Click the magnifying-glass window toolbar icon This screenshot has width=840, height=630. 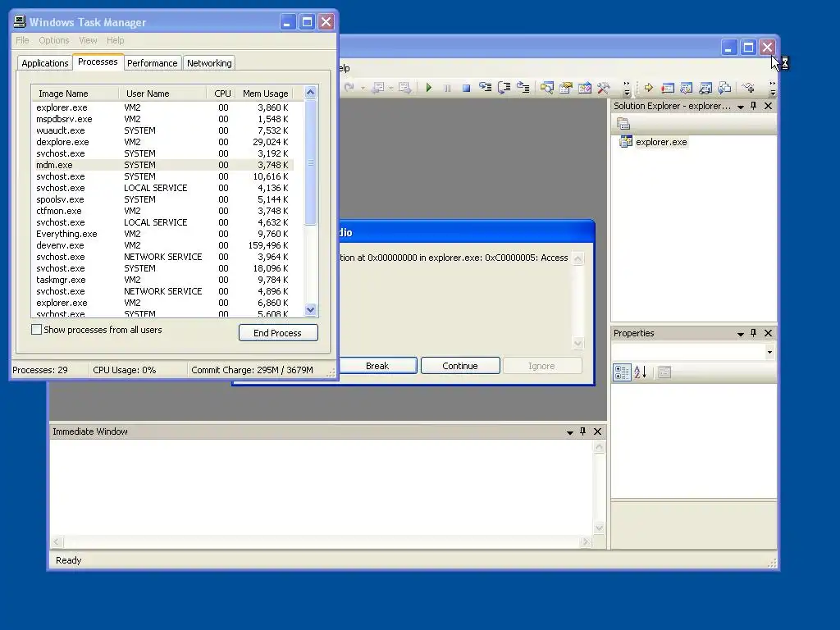pyautogui.click(x=547, y=87)
